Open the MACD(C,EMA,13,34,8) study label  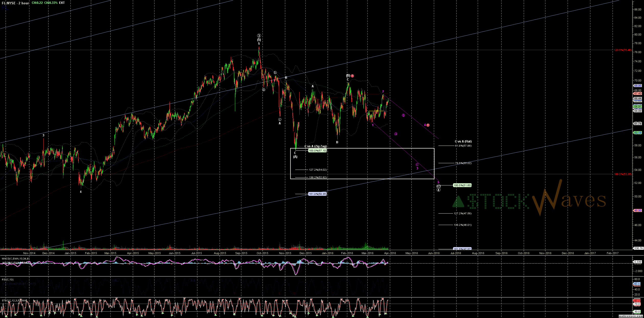coord(16,259)
